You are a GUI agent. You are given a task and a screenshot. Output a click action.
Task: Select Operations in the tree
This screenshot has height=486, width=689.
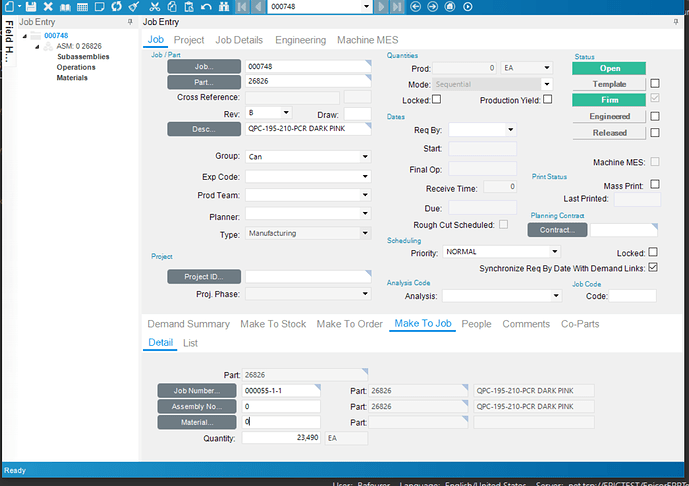point(76,67)
